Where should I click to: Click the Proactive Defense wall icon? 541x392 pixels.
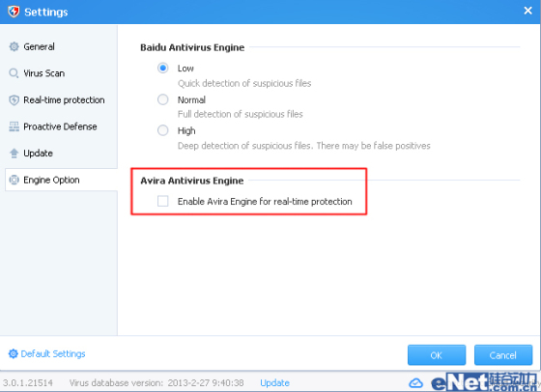(14, 126)
